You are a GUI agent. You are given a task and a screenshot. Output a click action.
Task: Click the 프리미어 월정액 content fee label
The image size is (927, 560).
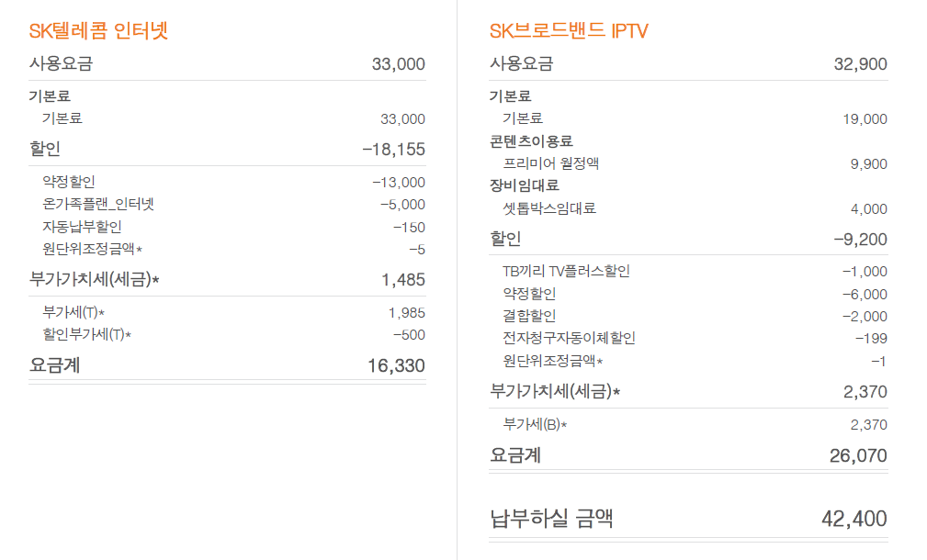551,163
